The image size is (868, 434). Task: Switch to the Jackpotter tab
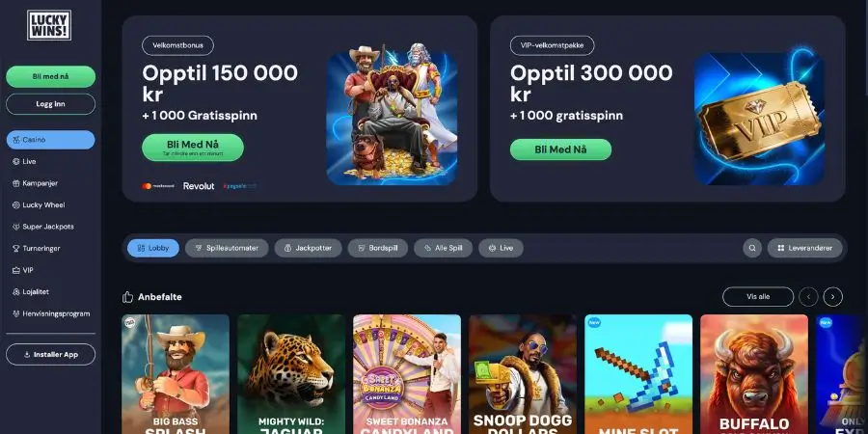[308, 248]
